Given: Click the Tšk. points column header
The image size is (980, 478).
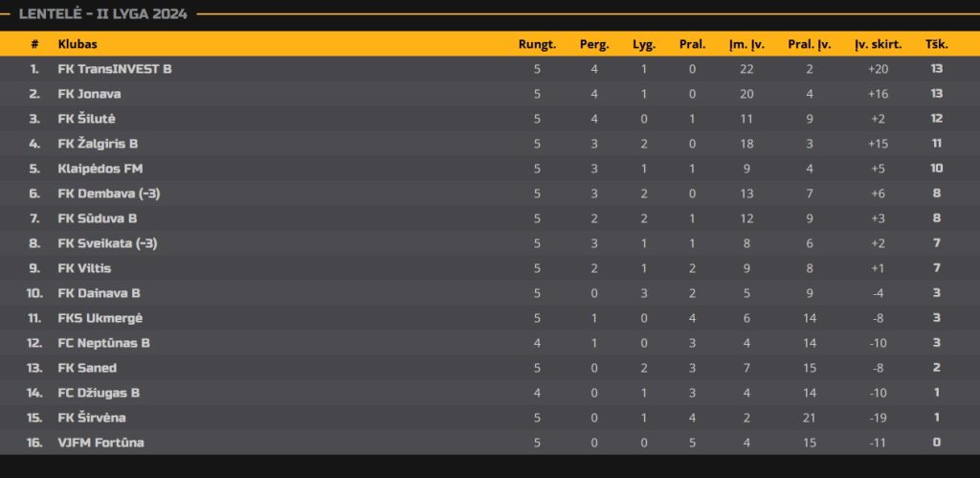Looking at the screenshot, I should coord(937,44).
